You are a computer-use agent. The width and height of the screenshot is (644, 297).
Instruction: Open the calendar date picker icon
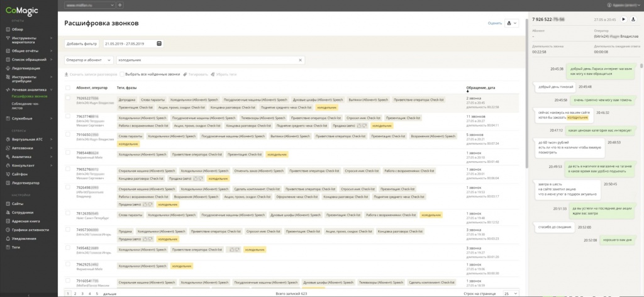[x=159, y=43]
